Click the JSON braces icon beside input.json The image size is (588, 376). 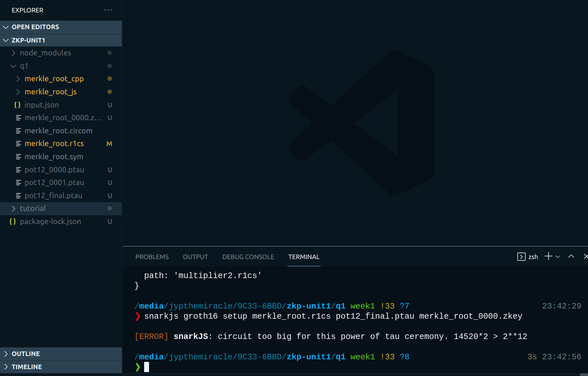click(17, 105)
